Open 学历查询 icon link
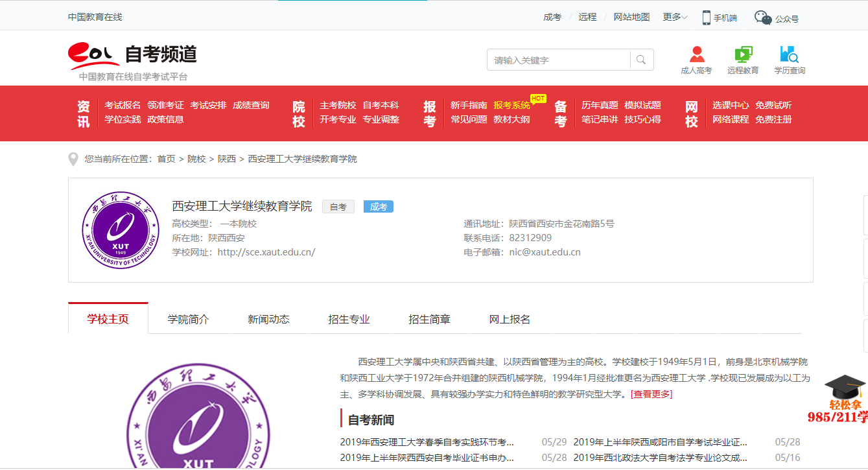 coord(790,60)
